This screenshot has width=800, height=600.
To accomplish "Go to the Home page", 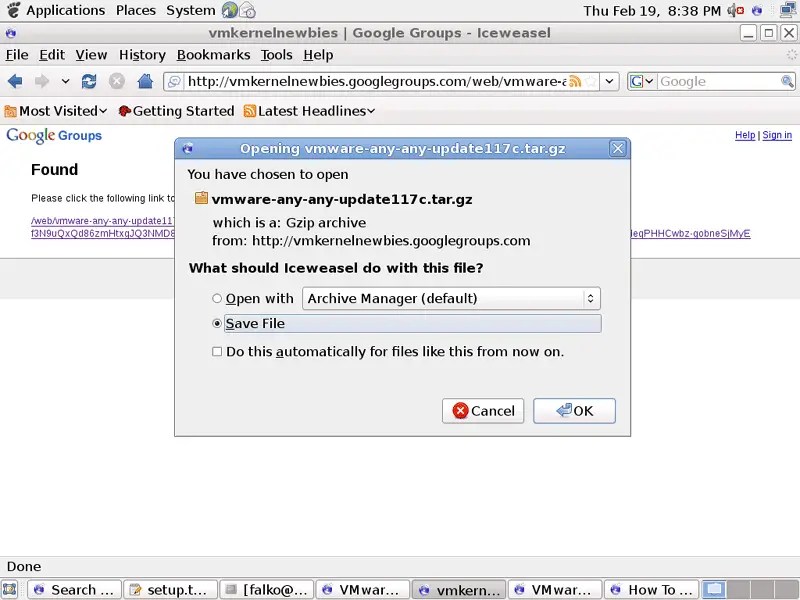I will [x=145, y=81].
